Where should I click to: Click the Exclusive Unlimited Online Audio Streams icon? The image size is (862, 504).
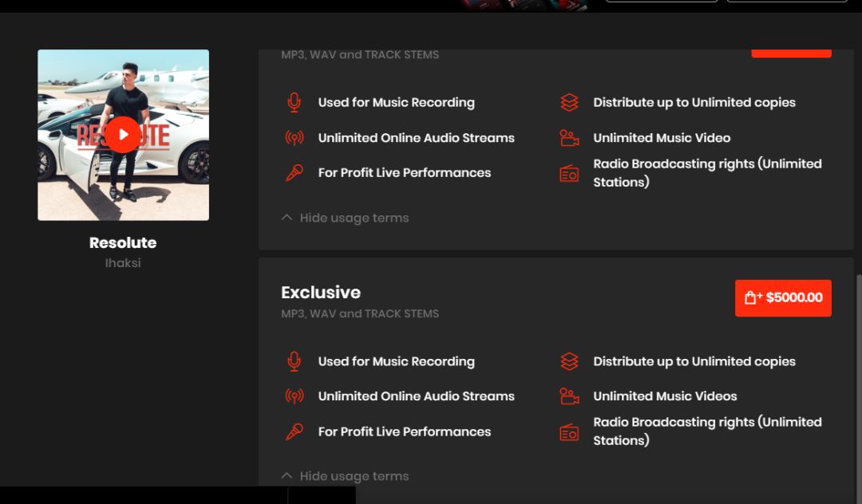pyautogui.click(x=295, y=396)
